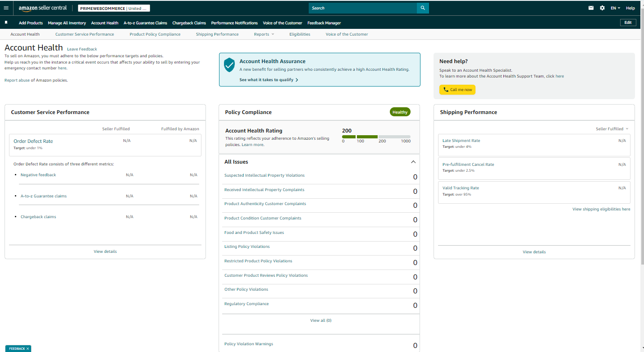Open A-to-z Guarantee Claims in bookmark bar

145,23
